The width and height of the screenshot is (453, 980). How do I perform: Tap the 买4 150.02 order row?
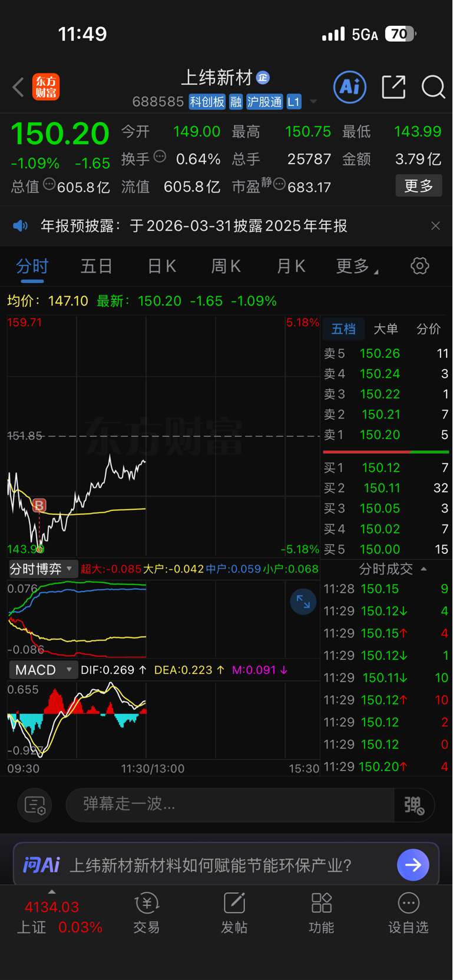coord(386,529)
